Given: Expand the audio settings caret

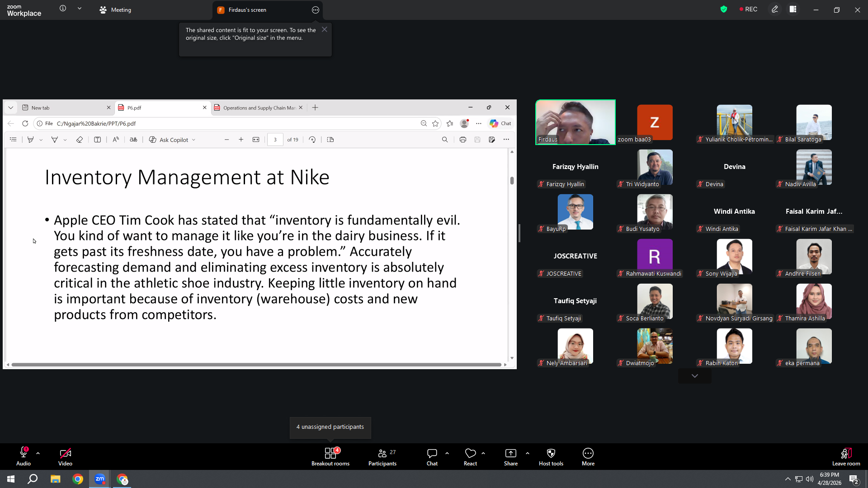Looking at the screenshot, I should (x=38, y=453).
